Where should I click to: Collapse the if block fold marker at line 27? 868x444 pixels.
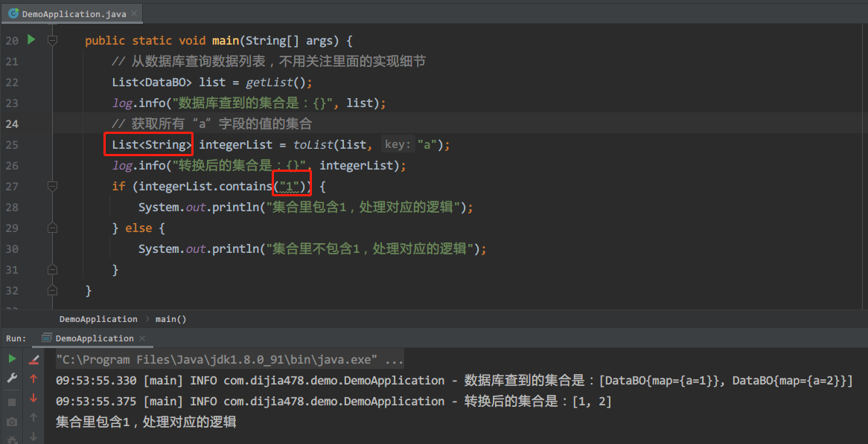(52, 187)
